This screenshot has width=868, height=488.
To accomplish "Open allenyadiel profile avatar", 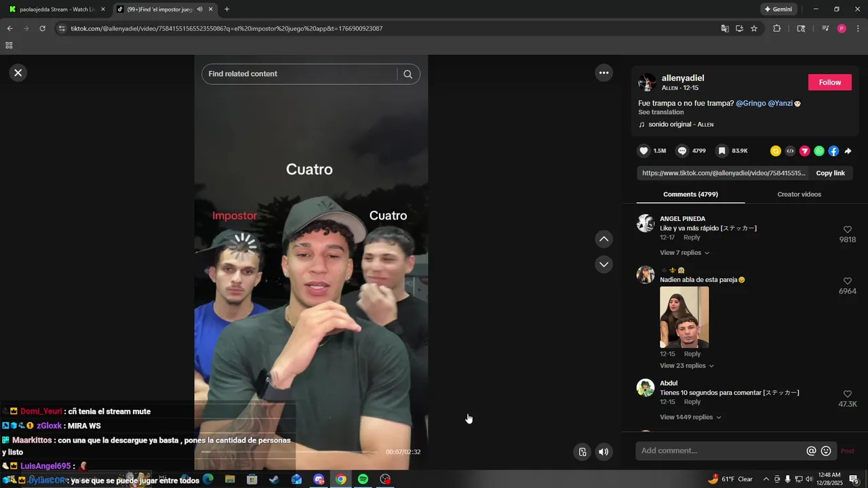I will coord(647,83).
